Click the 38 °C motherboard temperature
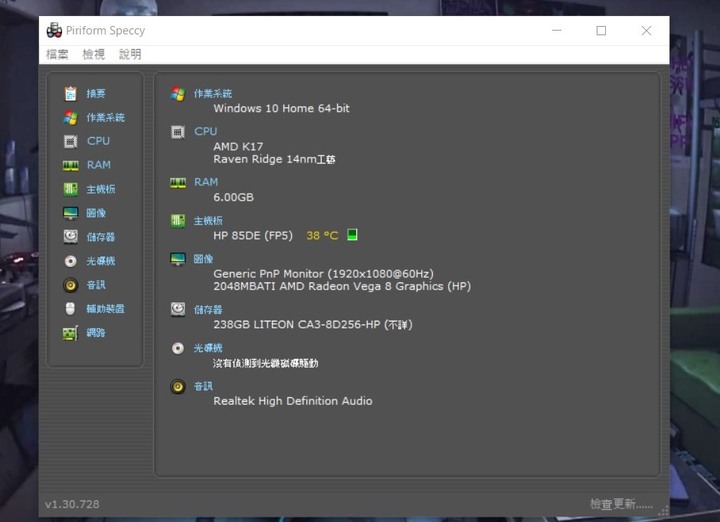The image size is (720, 522). (x=322, y=236)
